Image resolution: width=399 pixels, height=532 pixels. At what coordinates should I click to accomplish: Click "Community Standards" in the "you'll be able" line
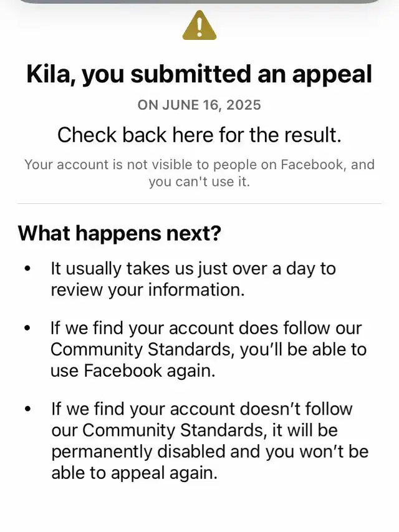point(142,349)
